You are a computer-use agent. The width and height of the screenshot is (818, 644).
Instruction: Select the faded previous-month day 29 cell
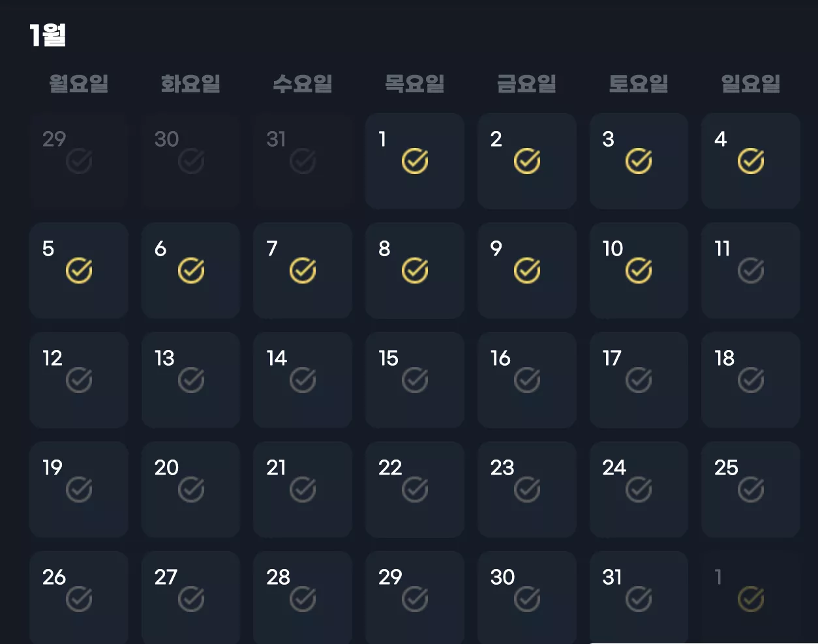click(x=78, y=161)
